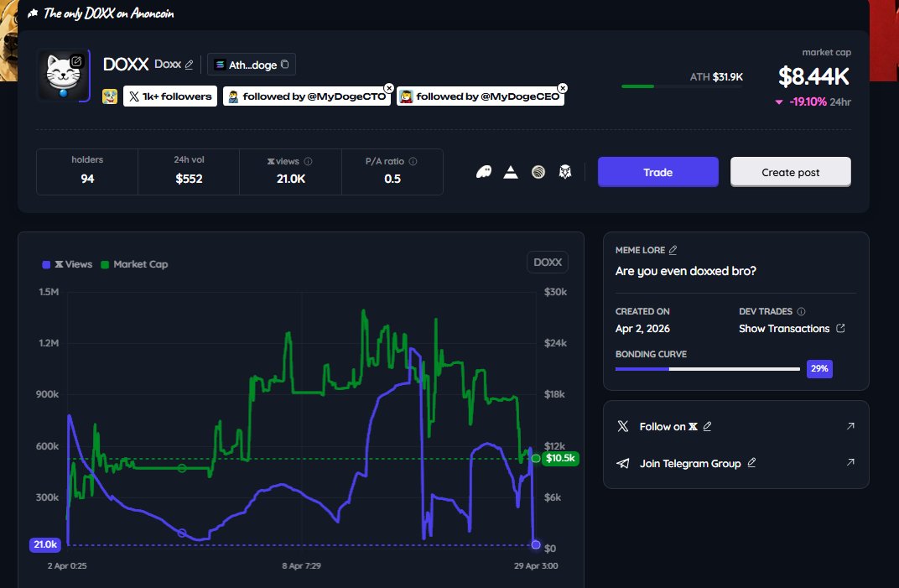Click the ATH progress bar
The width and height of the screenshot is (899, 588).
coord(682,86)
